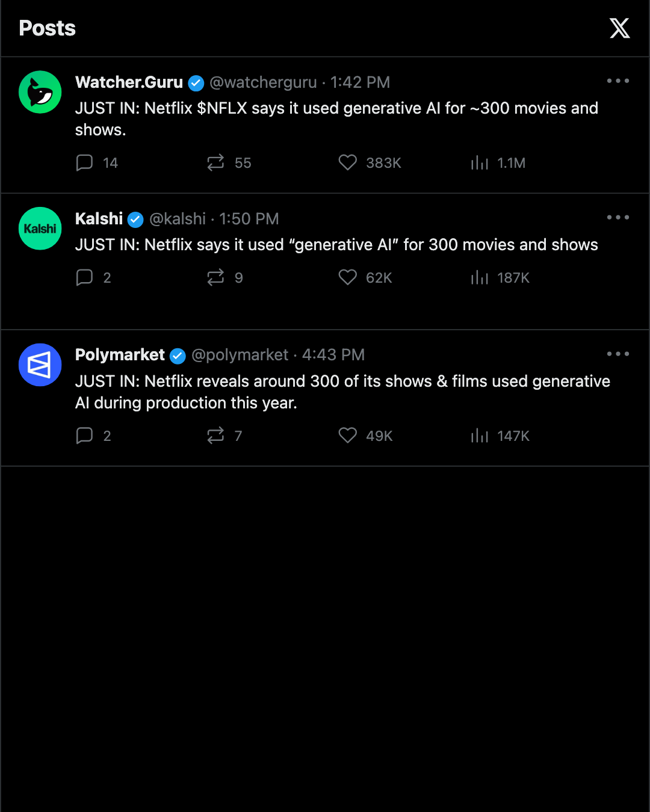
Task: Open more options on the Watcher.Guru post
Action: (x=618, y=81)
